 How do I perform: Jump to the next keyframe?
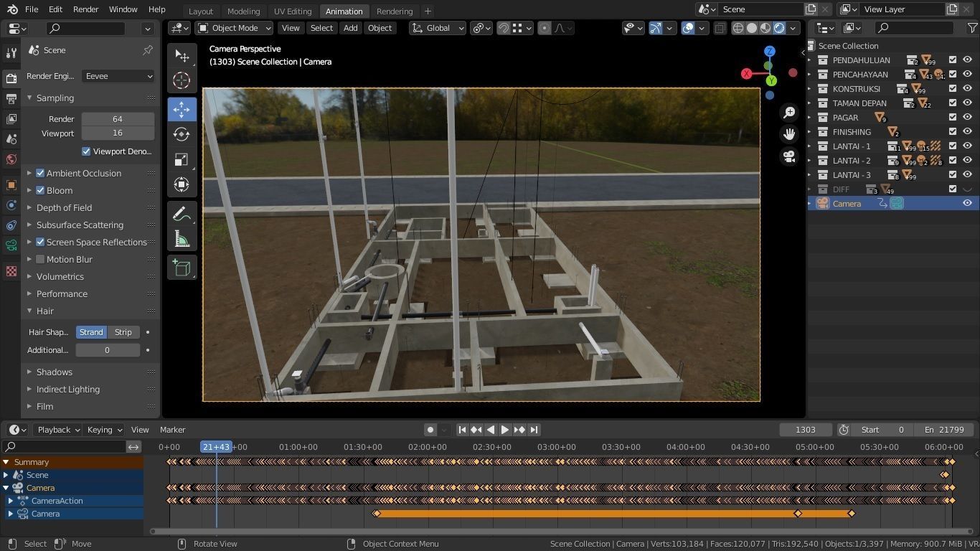[x=519, y=430]
